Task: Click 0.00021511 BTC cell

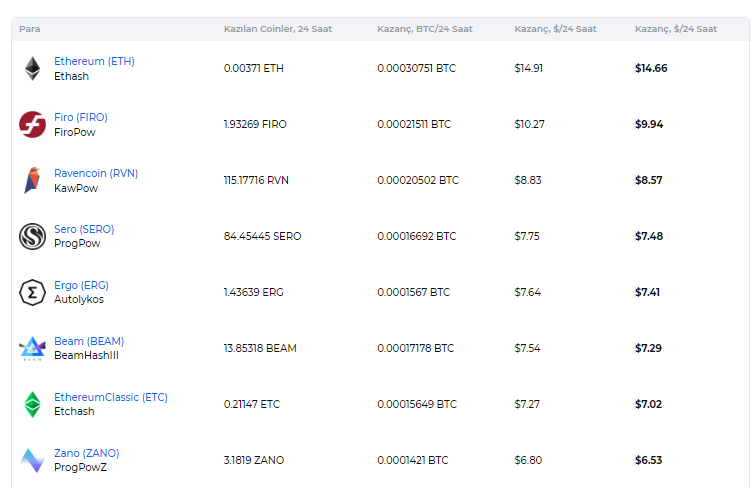Action: coord(414,124)
